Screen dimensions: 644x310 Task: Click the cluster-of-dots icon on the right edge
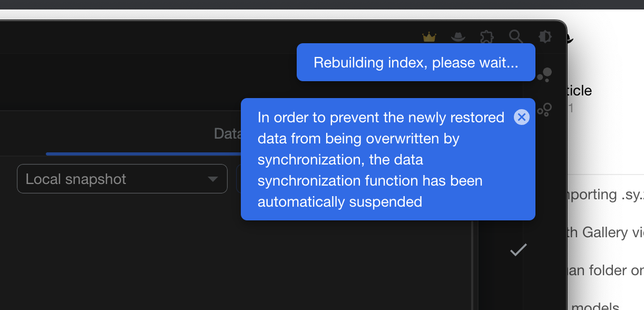coord(545,75)
